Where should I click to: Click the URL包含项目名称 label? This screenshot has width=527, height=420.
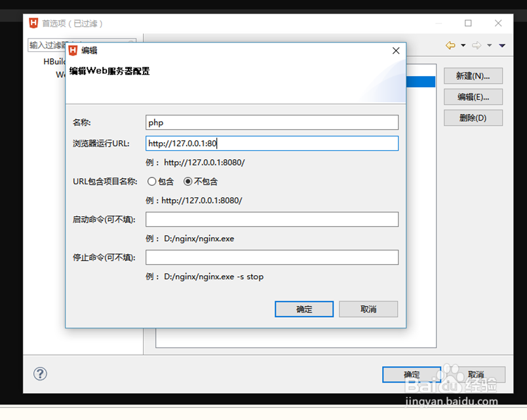coord(105,181)
